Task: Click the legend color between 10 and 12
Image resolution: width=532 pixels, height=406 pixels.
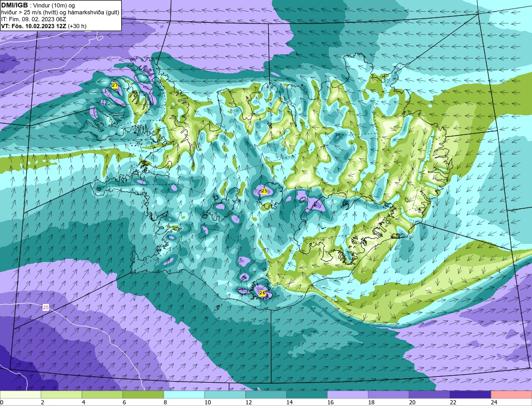Action: point(225,395)
